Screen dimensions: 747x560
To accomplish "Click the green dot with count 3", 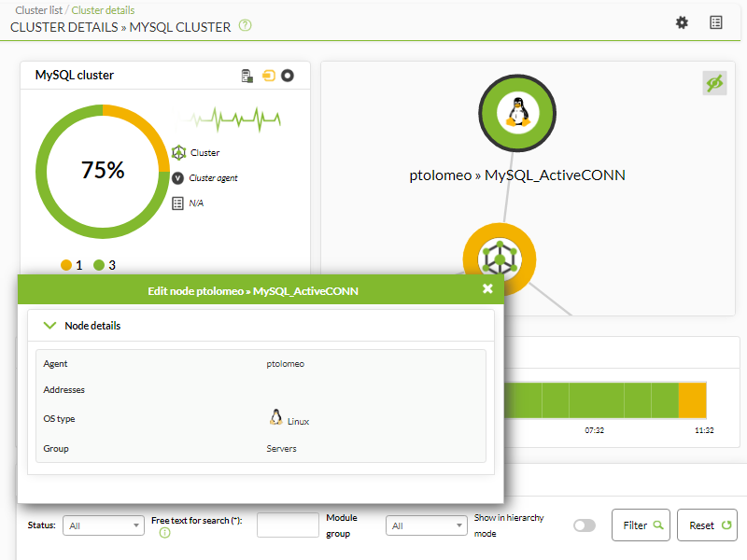I will point(99,265).
